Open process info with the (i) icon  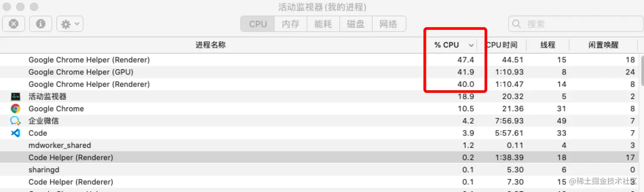[x=41, y=24]
